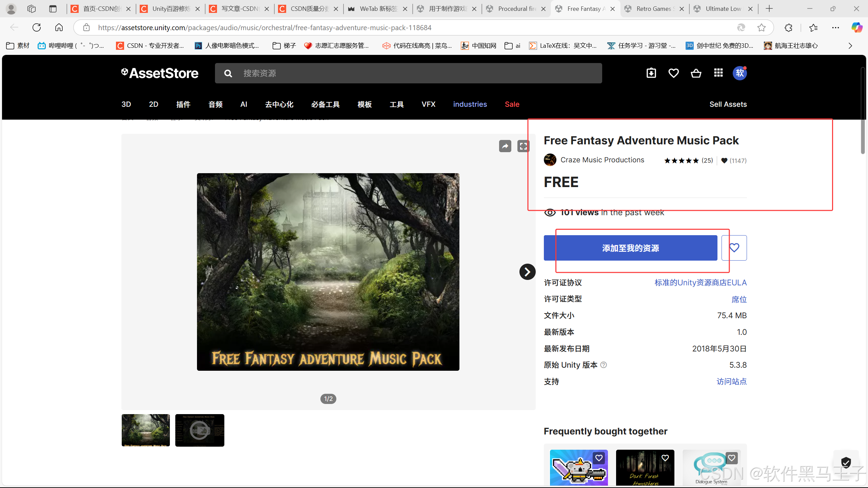
Task: Click the search magnifier icon
Action: (228, 73)
